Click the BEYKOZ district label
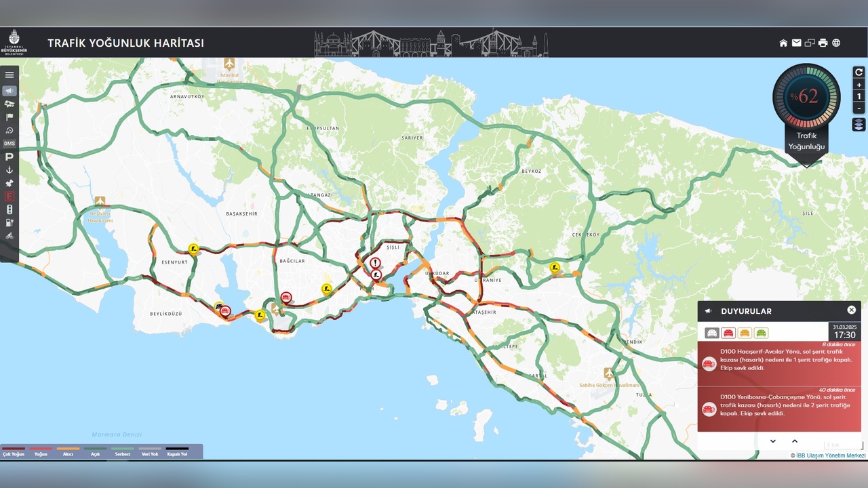The image size is (868, 488). click(532, 171)
